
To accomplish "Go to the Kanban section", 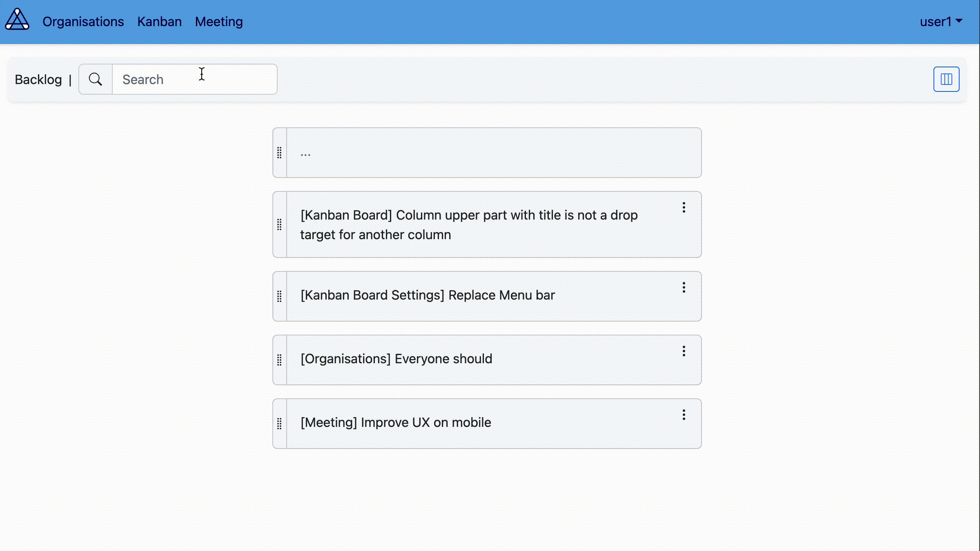I will tap(159, 22).
